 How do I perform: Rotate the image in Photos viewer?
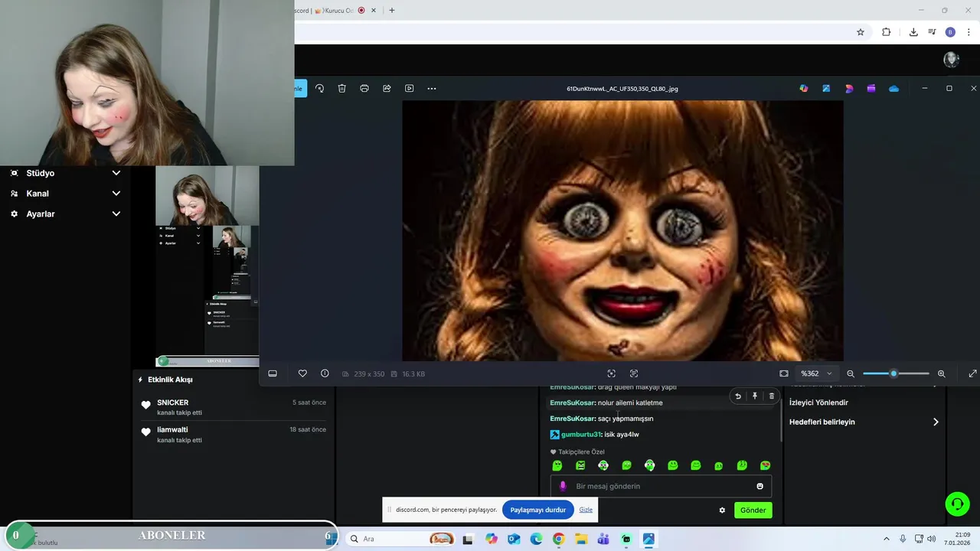click(319, 89)
